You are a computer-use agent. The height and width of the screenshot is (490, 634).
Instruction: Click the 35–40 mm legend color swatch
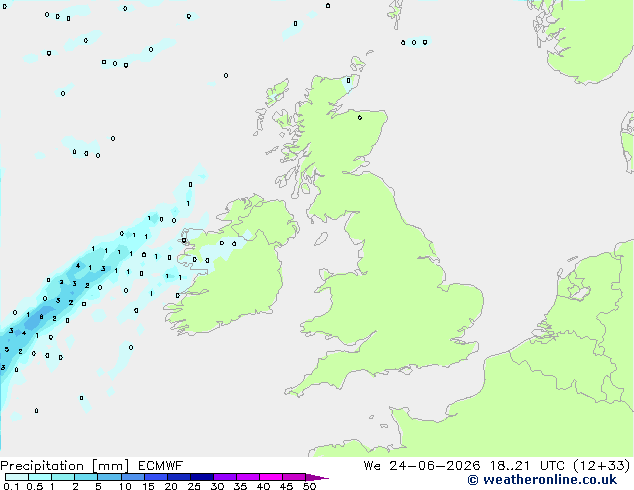tap(248, 477)
